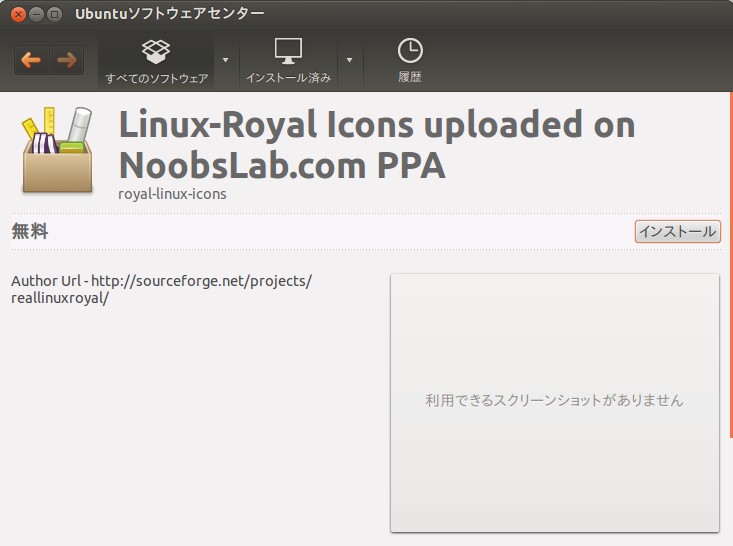Minimize the Ubuntuソフトウェアセンター window
The height and width of the screenshot is (546, 733).
[x=36, y=14]
